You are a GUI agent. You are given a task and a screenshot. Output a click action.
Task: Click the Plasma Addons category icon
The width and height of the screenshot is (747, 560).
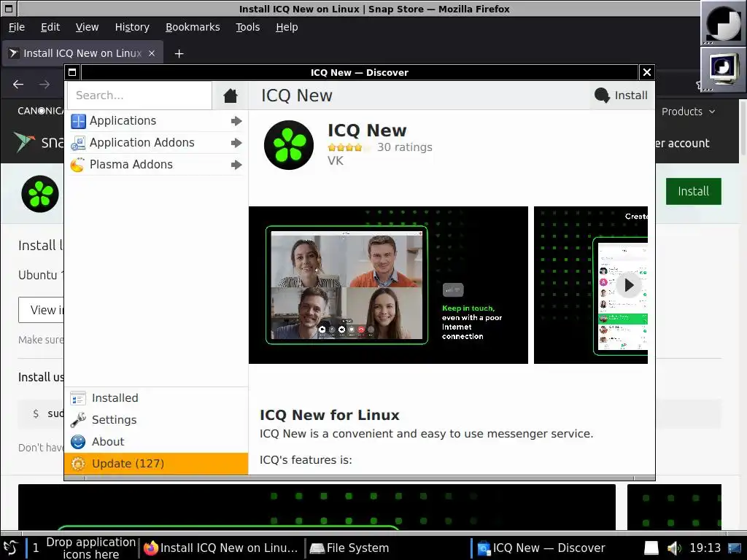point(78,165)
